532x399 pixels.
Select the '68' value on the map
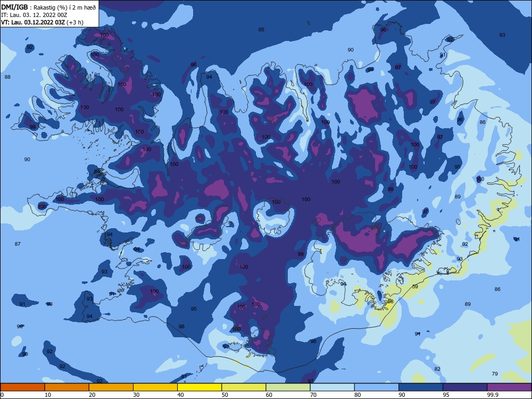coord(390,302)
